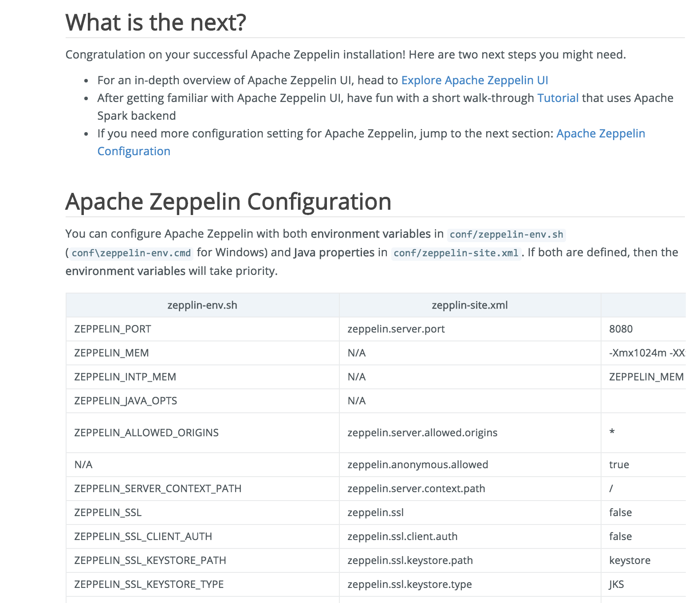
Task: Click the 8080 default value cell
Action: tap(621, 329)
